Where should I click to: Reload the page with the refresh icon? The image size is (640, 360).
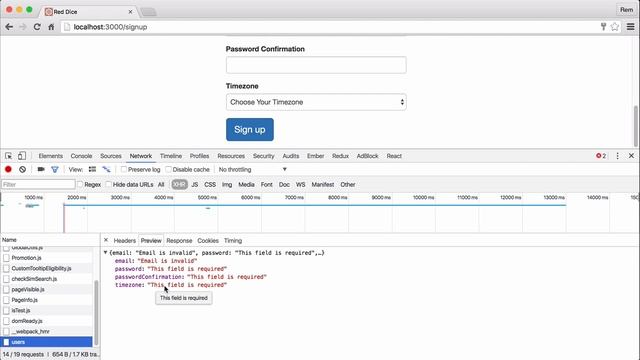(37, 27)
